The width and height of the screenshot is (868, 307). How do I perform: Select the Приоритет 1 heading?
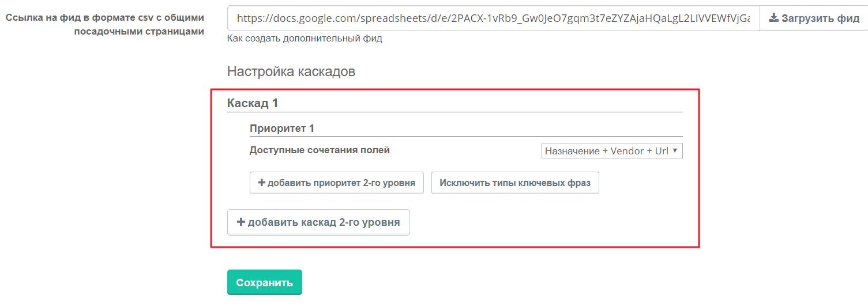[281, 128]
